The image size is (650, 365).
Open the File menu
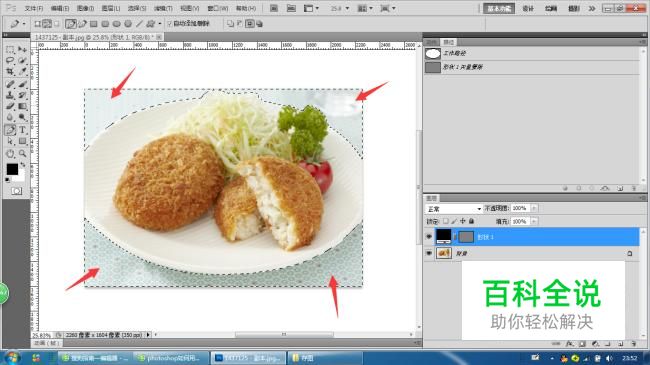(x=34, y=8)
